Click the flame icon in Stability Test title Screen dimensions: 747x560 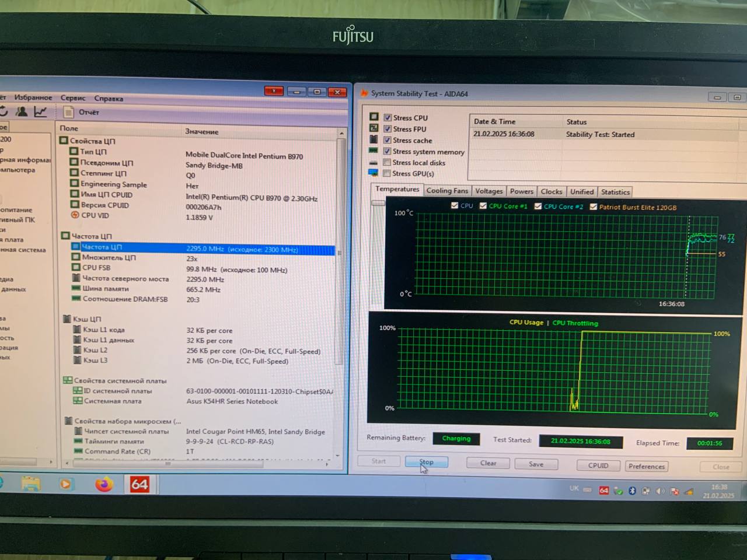point(364,93)
